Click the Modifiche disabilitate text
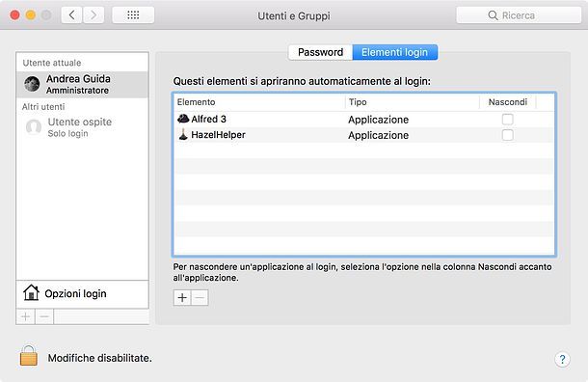 click(x=99, y=358)
